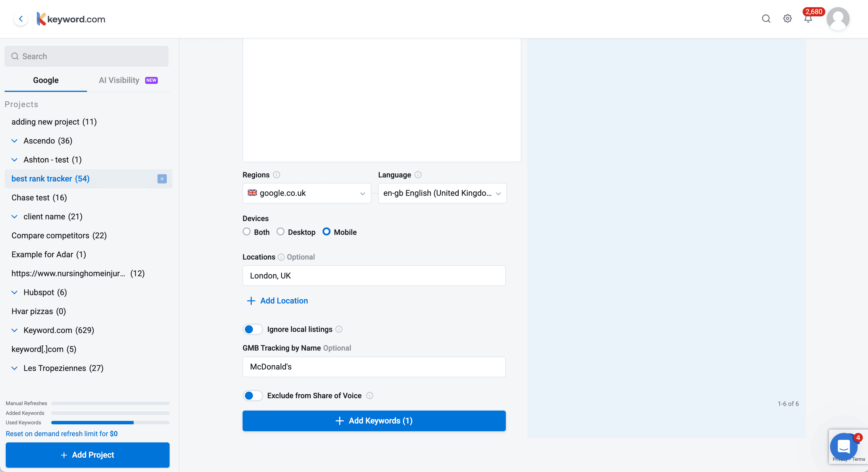Open the notifications bell
Screen dimensions: 868x472
808,19
